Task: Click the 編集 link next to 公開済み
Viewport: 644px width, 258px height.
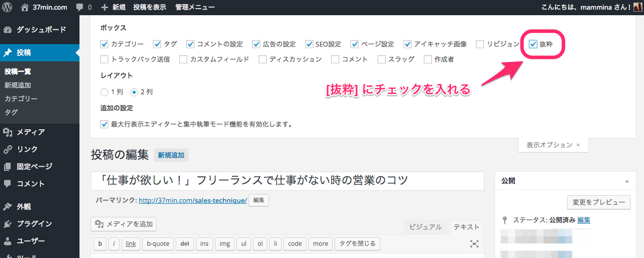Action: [584, 220]
